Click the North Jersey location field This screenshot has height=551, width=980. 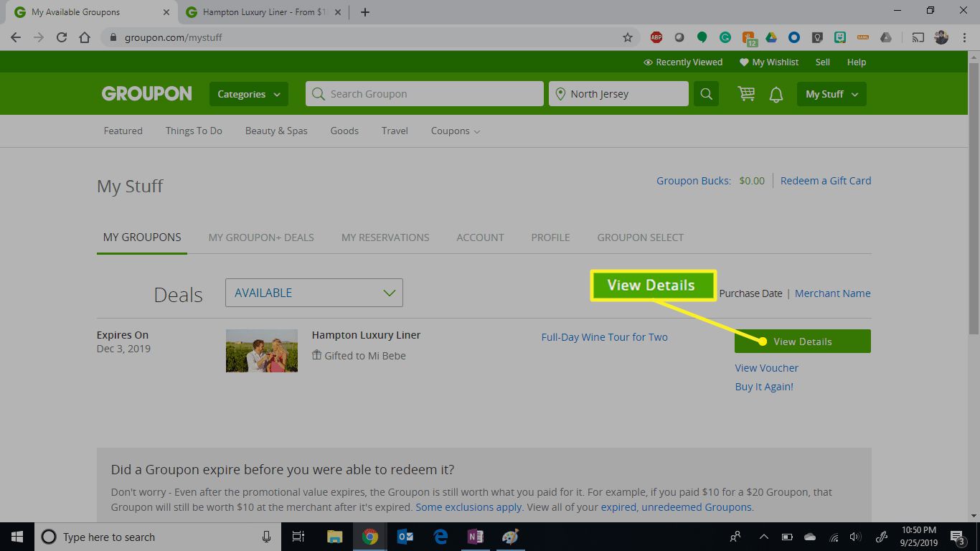pyautogui.click(x=618, y=94)
